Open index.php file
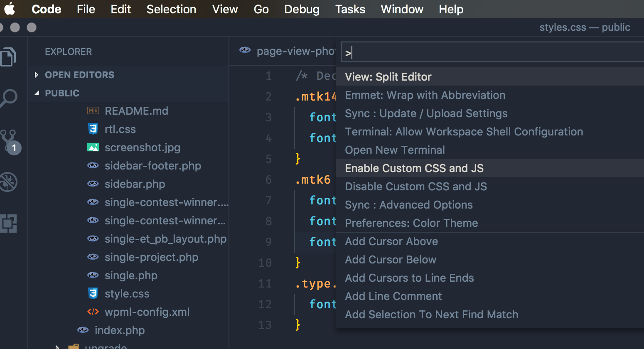The height and width of the screenshot is (349, 644). [x=120, y=330]
